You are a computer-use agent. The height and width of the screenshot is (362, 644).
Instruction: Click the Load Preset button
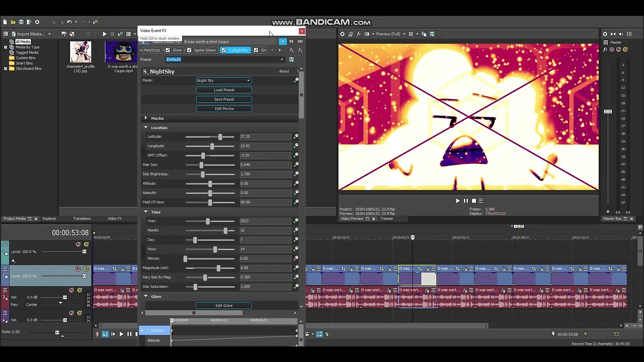point(224,90)
